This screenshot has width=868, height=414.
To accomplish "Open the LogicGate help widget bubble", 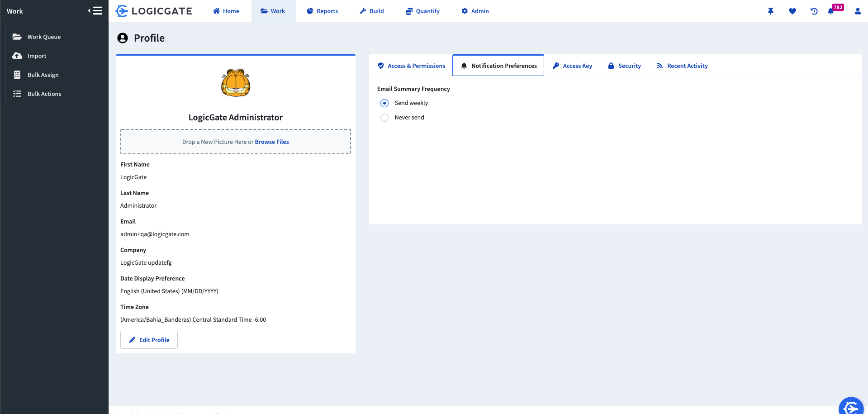I will [851, 408].
